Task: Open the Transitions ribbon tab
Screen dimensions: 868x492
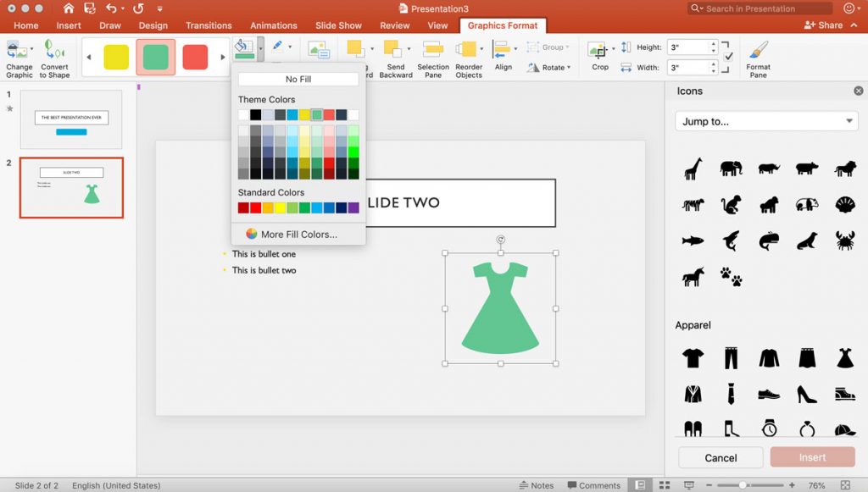Action: [x=209, y=25]
